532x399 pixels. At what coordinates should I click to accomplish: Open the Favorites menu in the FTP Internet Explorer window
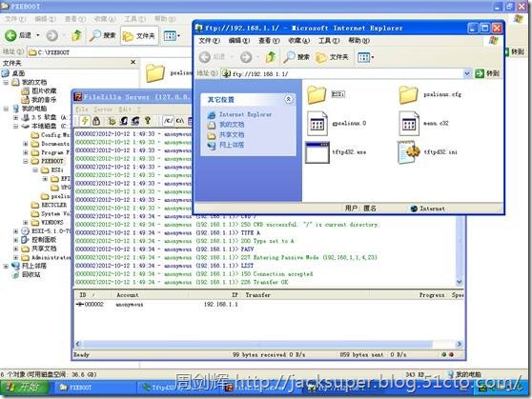pos(299,41)
